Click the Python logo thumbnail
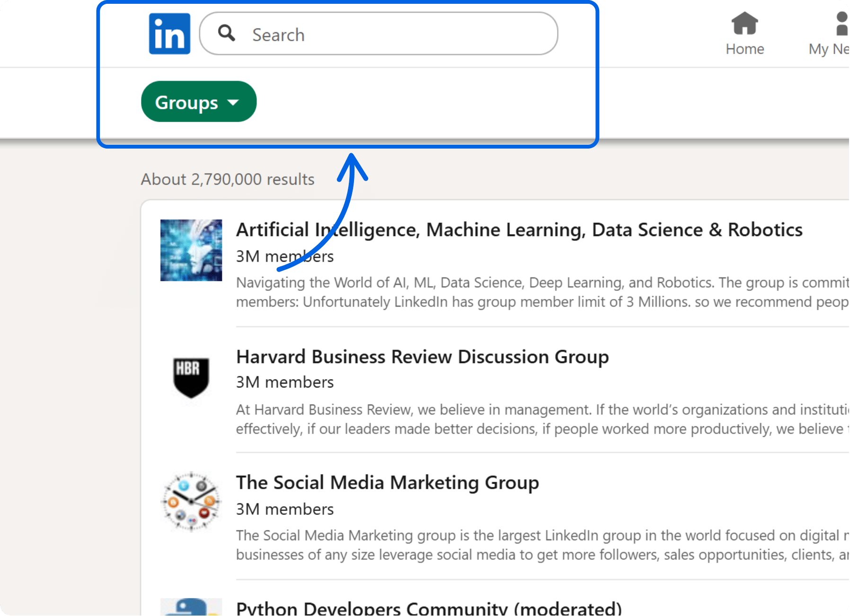The image size is (850, 616). tap(190, 608)
